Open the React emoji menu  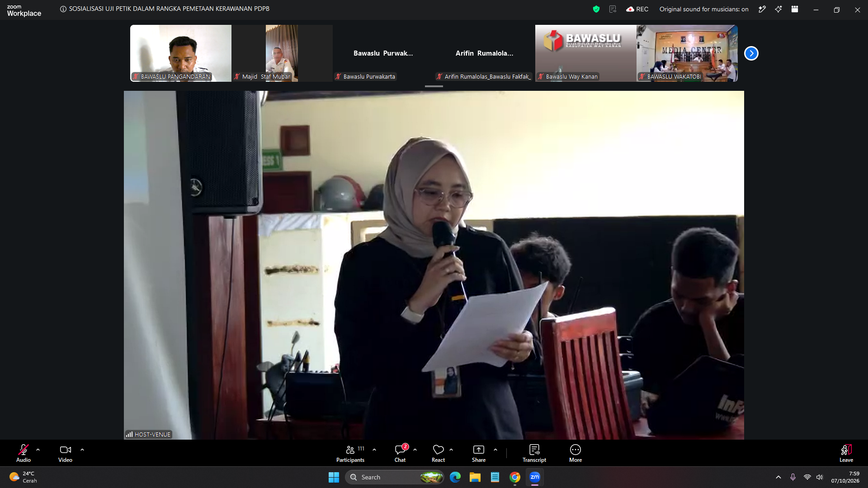[438, 453]
